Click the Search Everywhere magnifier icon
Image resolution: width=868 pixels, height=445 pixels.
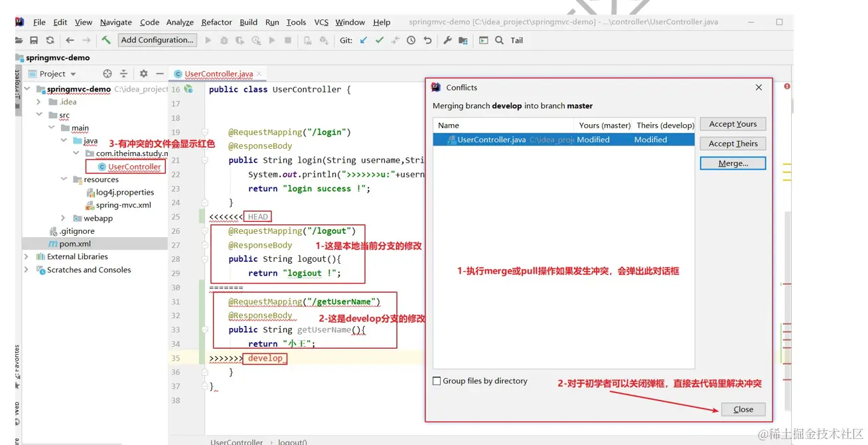(x=500, y=41)
